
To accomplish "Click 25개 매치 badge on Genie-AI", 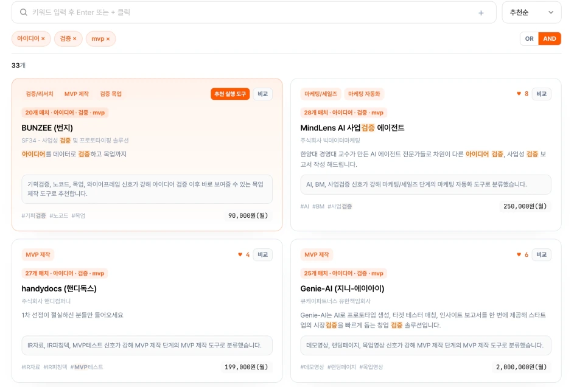I will pos(343,273).
